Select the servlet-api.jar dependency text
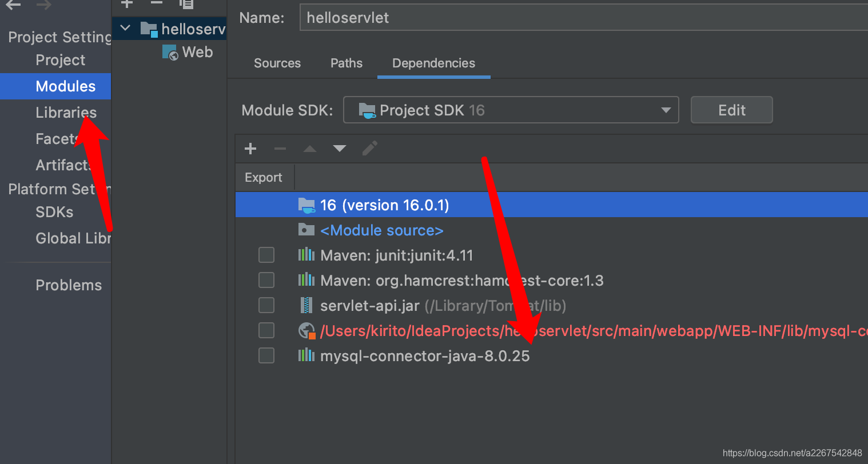Image resolution: width=868 pixels, height=464 pixels. click(370, 306)
